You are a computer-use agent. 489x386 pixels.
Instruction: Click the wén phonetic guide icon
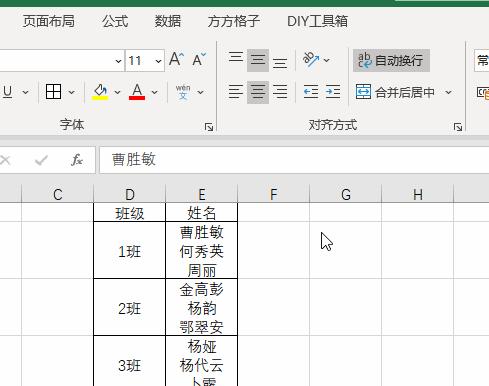tap(183, 92)
